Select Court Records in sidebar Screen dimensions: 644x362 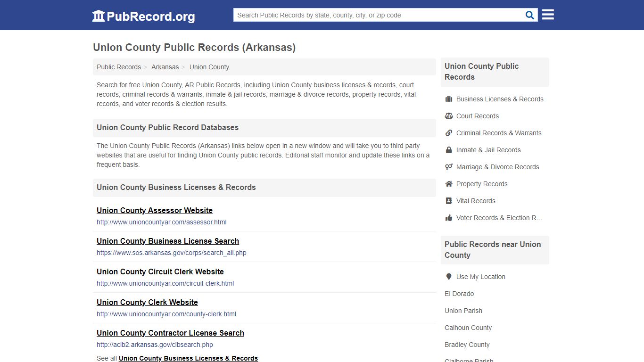[x=478, y=116]
